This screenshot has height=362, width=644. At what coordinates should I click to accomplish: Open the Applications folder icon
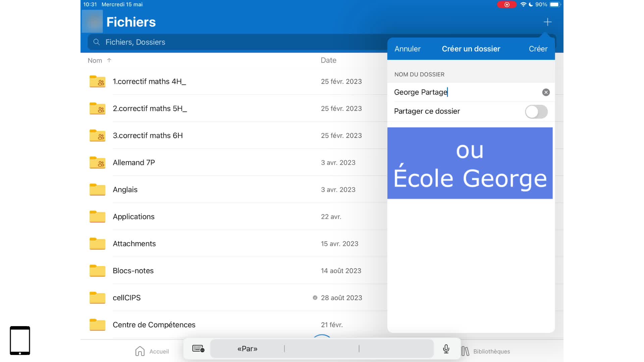click(97, 217)
